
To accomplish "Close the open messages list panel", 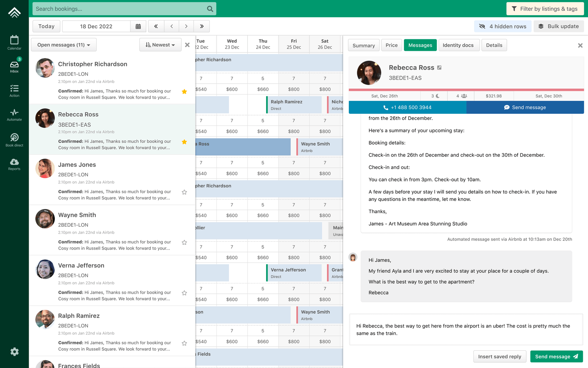I will pos(187,45).
